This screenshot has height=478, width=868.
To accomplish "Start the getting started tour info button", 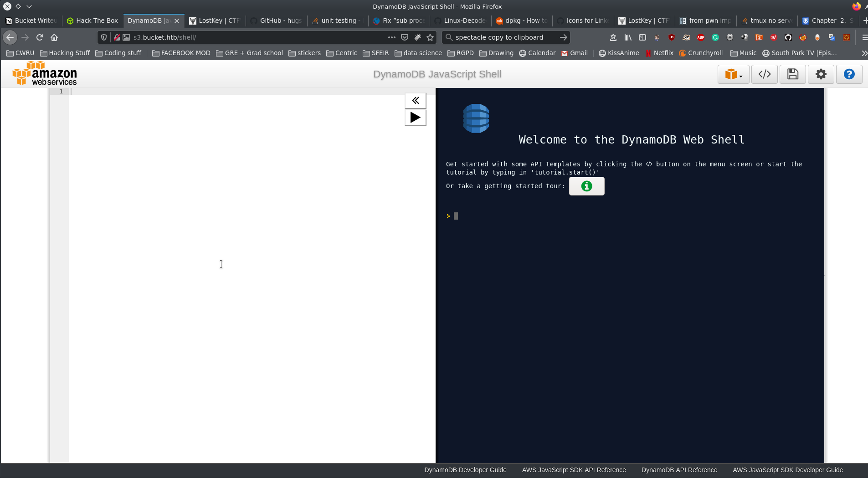I will (x=586, y=186).
